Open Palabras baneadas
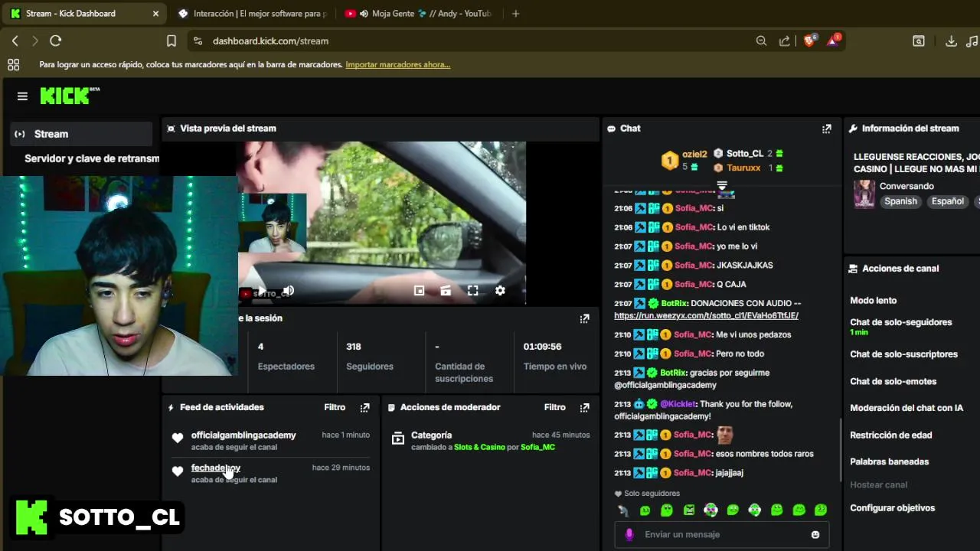 click(889, 462)
